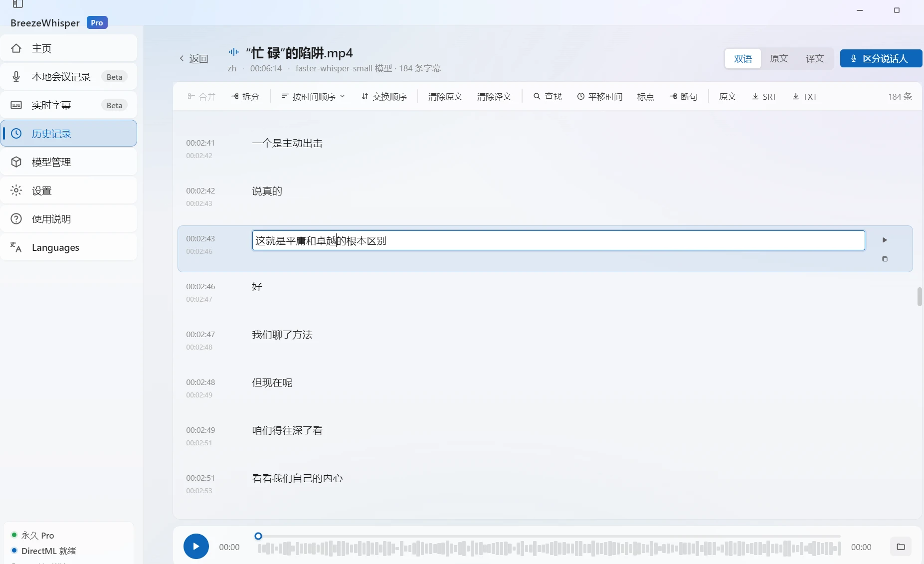Play the selected 00:02:43 subtitle segment
924x564 pixels.
point(885,240)
